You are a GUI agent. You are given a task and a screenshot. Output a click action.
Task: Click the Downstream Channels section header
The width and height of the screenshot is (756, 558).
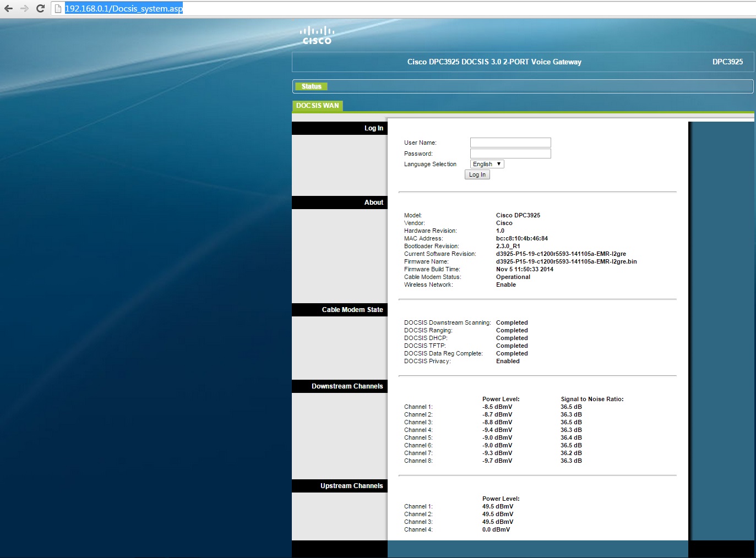(340, 386)
